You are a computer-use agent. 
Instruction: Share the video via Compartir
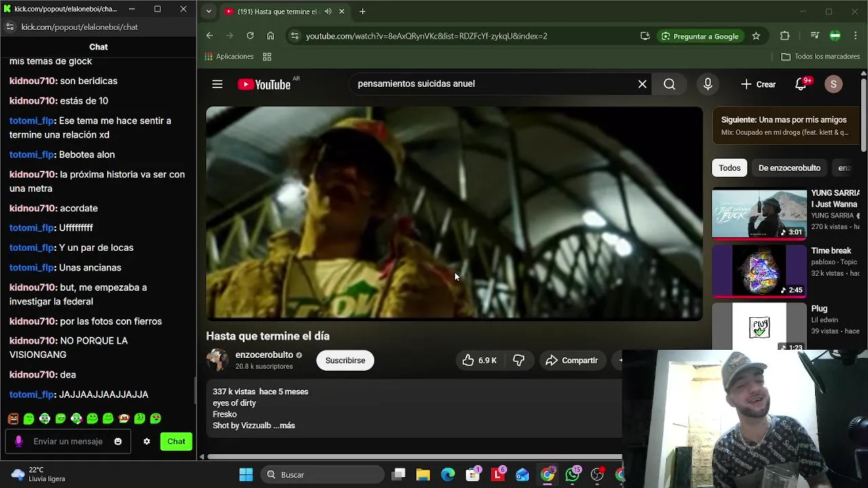[x=572, y=361]
